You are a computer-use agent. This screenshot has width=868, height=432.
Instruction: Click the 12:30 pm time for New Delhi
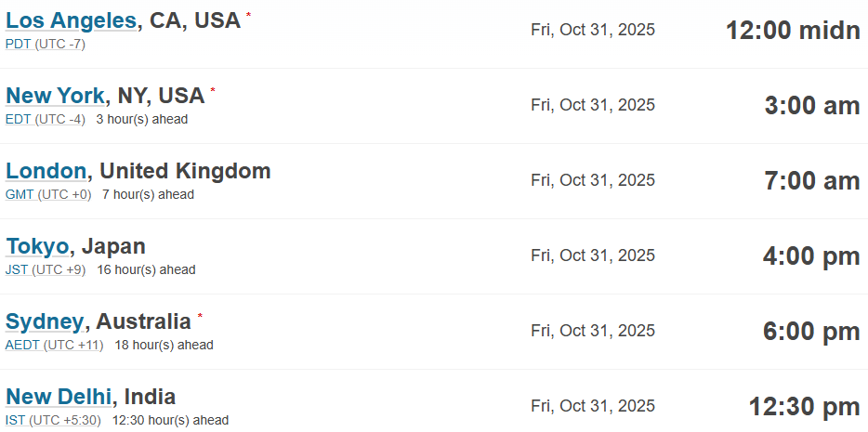pyautogui.click(x=804, y=406)
